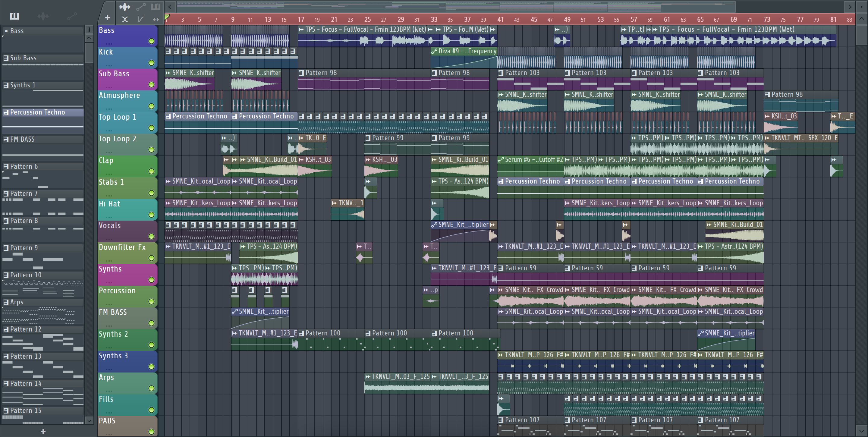Click the left arrow of overview scrollbar
This screenshot has height=437, width=868.
coord(170,6)
